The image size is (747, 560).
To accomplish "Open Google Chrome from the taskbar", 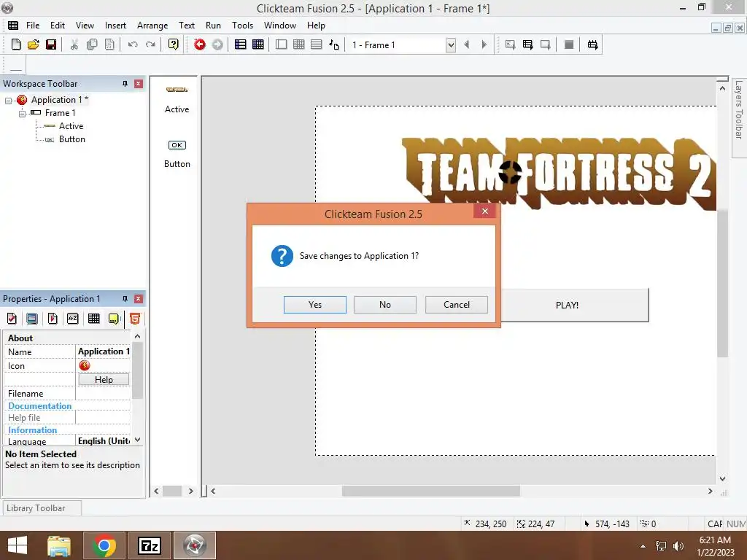I will coord(104,545).
